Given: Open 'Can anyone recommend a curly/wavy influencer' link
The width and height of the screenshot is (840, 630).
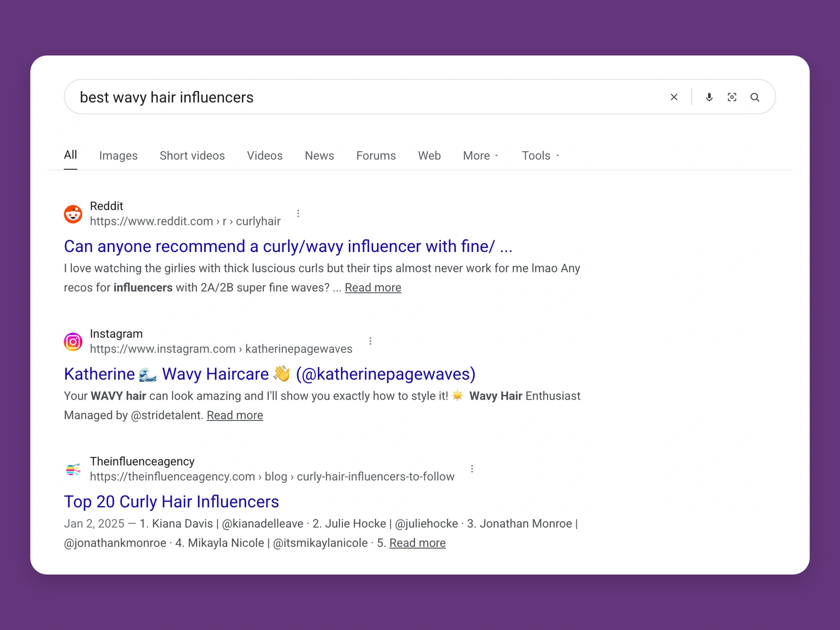Looking at the screenshot, I should pos(288,246).
